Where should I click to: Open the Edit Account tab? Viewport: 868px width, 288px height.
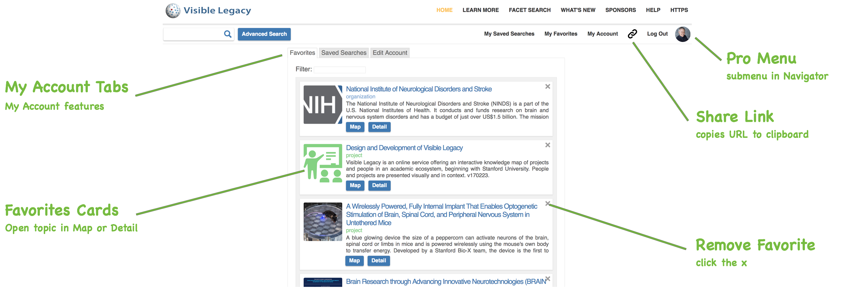pyautogui.click(x=389, y=53)
